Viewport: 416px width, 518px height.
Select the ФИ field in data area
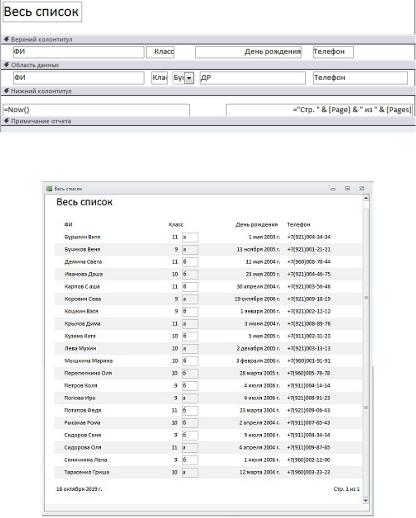point(79,78)
